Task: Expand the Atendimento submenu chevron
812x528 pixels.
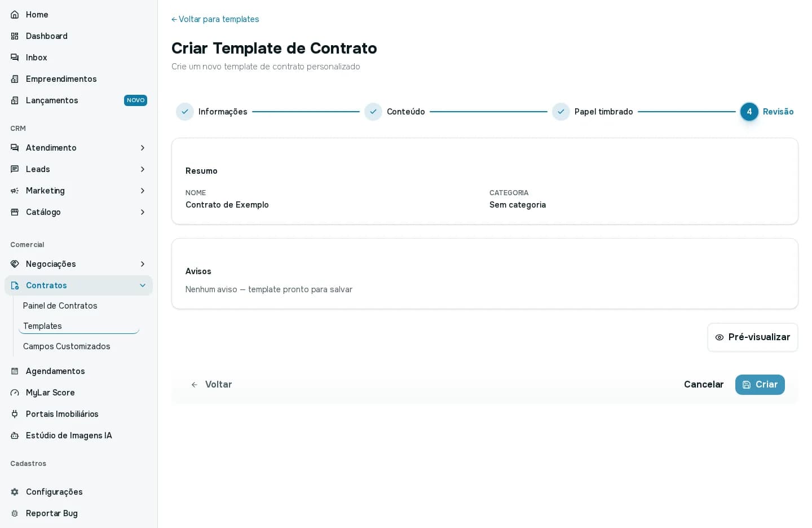Action: point(143,148)
